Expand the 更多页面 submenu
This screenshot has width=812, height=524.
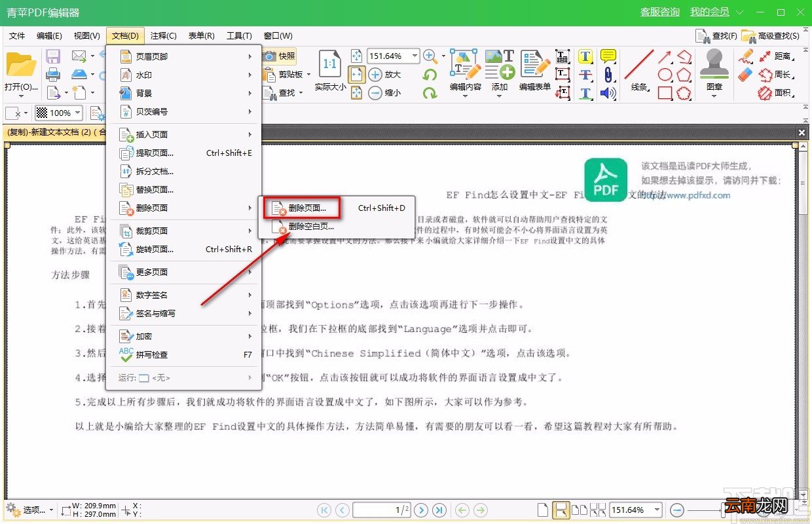[184, 272]
